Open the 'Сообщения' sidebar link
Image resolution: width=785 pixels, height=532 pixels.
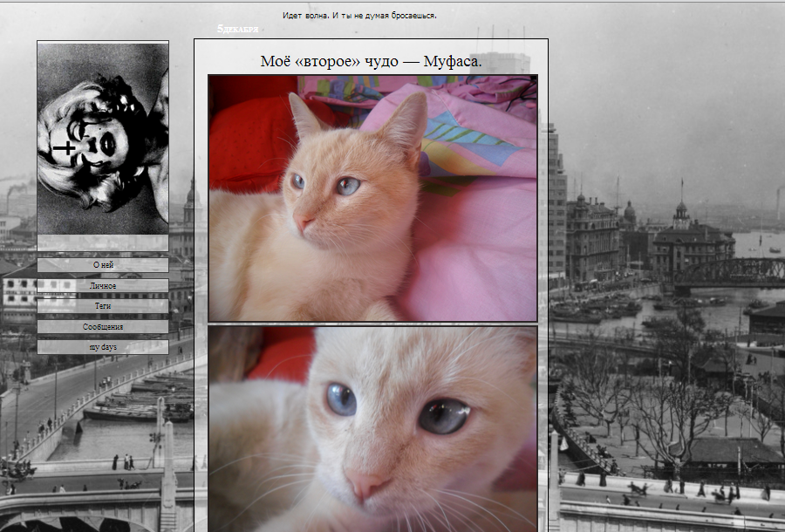pos(103,327)
